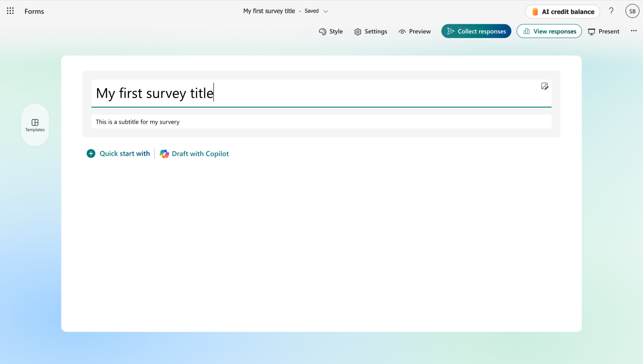This screenshot has width=643, height=364.
Task: Open the Templates side panel
Action: coord(35,125)
